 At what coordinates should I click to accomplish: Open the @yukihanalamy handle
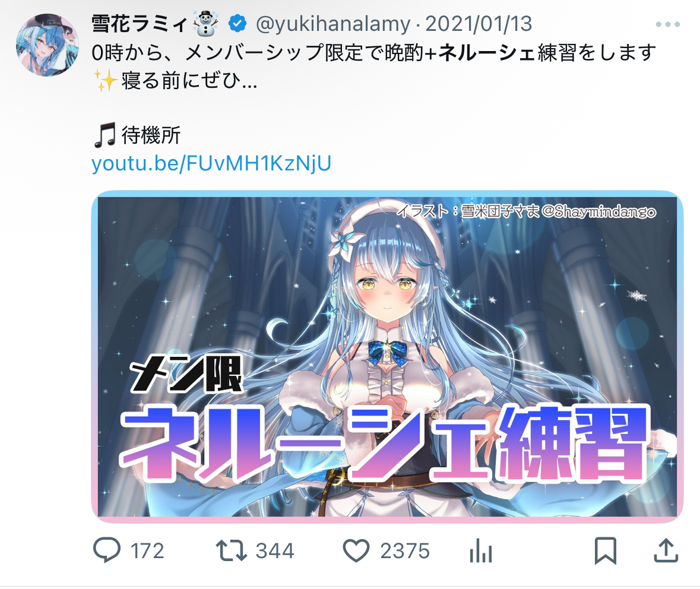(333, 24)
